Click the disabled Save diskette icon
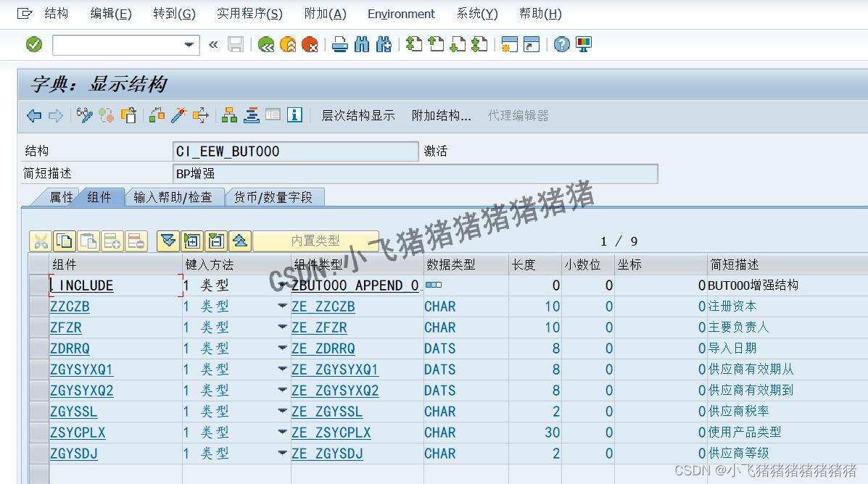This screenshot has height=484, width=868. pos(236,44)
